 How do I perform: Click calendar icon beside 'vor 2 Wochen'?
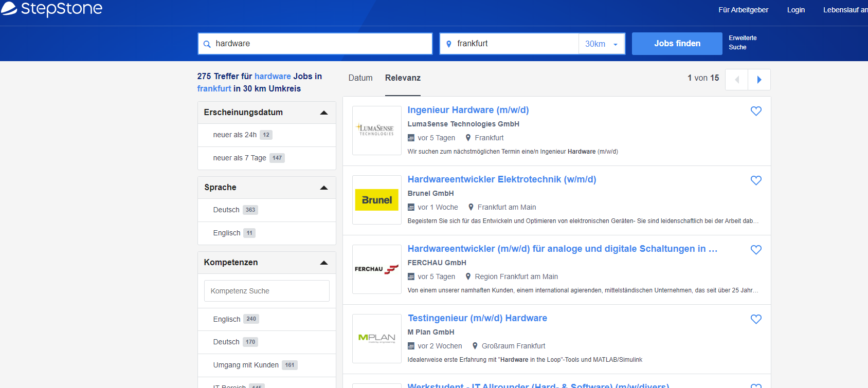pos(411,346)
